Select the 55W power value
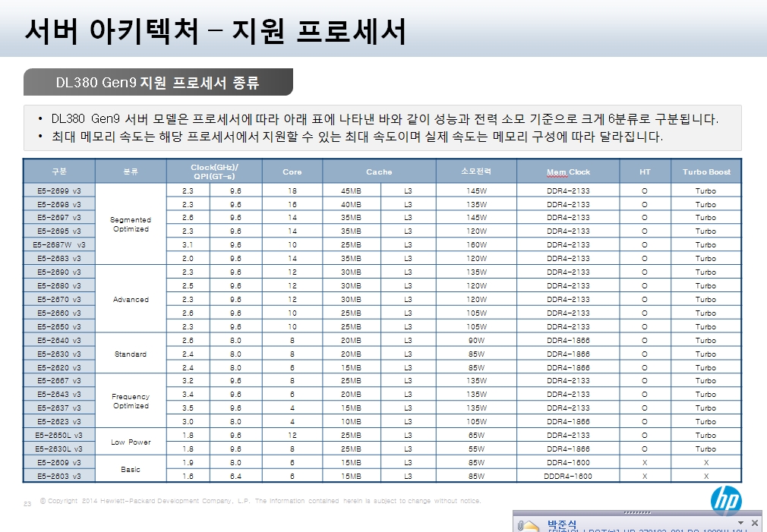 (476, 449)
